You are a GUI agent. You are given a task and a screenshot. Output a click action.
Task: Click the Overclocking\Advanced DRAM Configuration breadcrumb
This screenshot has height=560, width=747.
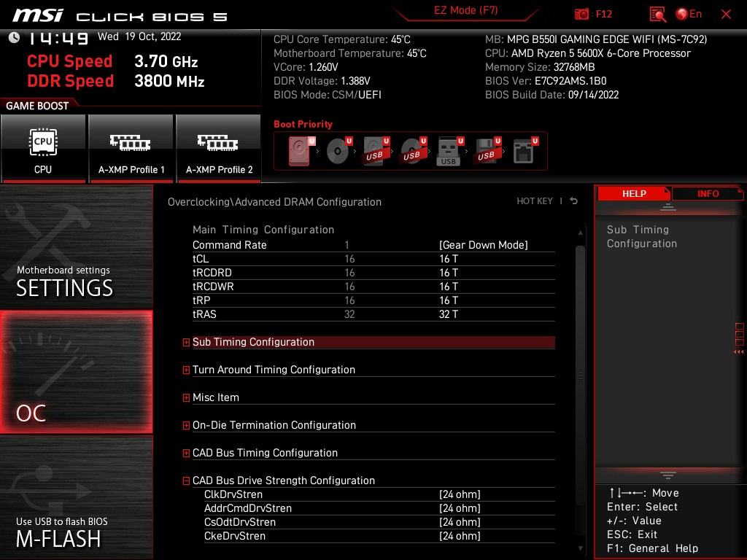tap(274, 202)
